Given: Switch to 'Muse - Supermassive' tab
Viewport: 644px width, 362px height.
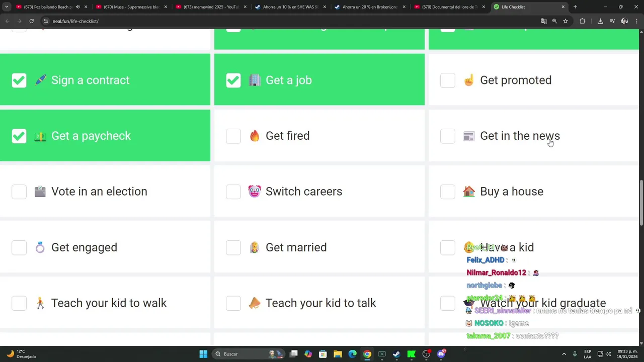Looking at the screenshot, I should click(x=131, y=7).
